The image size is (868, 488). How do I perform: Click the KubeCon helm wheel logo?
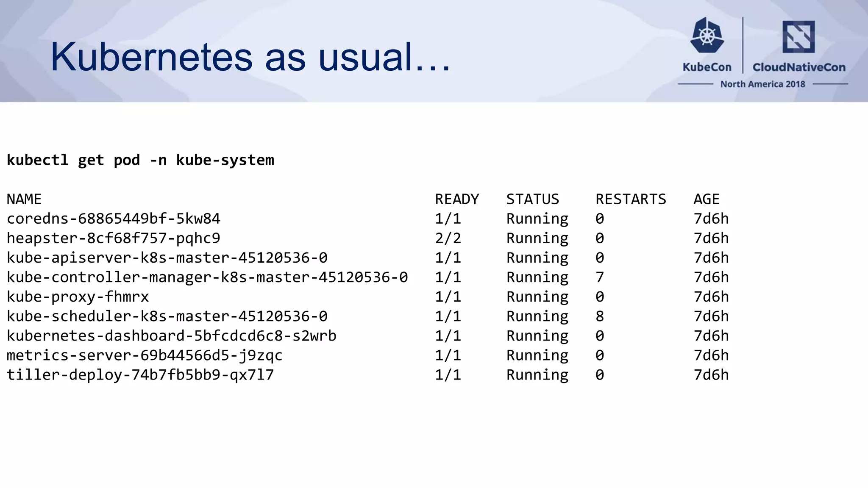click(x=707, y=35)
